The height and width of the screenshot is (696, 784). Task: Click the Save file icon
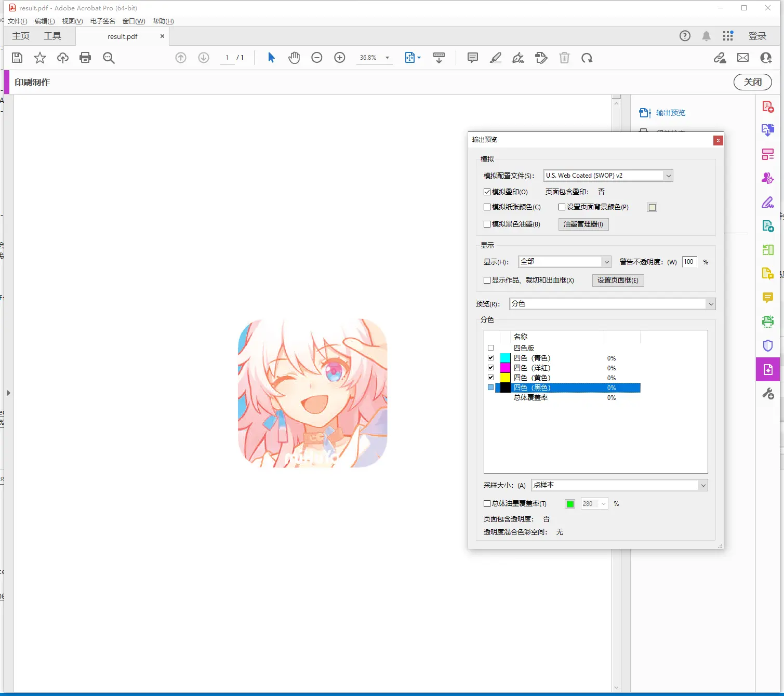[17, 58]
